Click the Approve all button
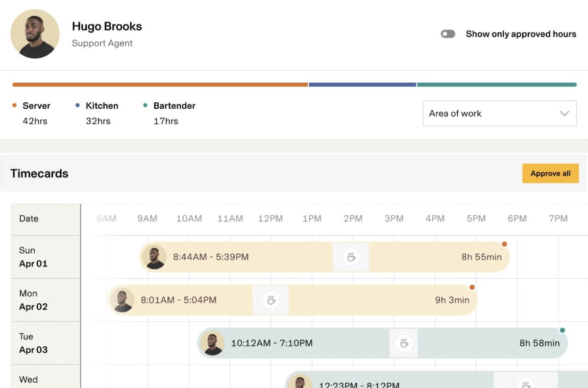 point(550,173)
